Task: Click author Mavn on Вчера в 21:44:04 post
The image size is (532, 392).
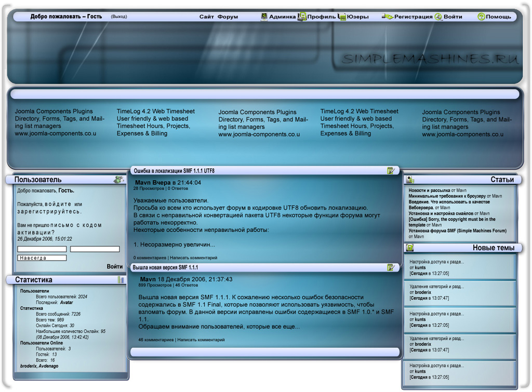Action: [x=143, y=182]
